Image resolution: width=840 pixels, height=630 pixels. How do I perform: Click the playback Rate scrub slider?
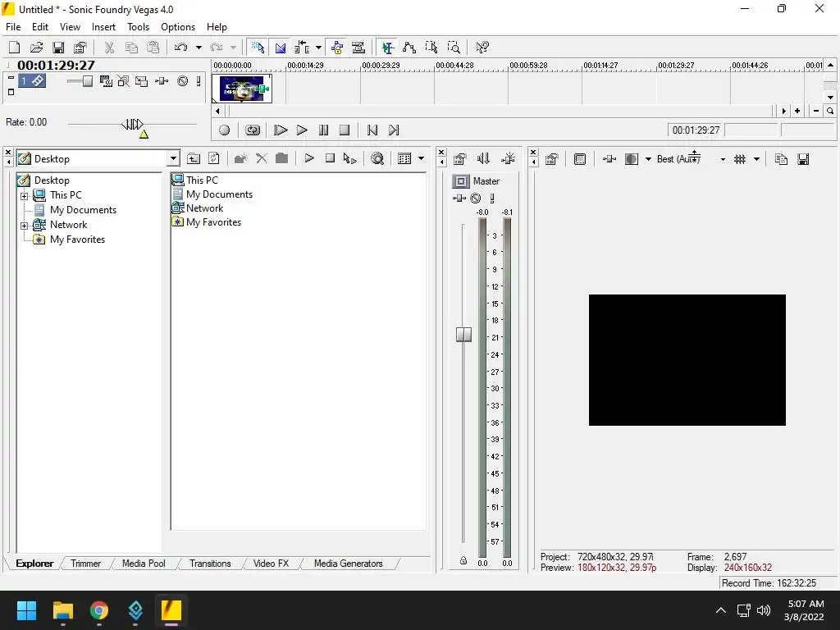[133, 125]
